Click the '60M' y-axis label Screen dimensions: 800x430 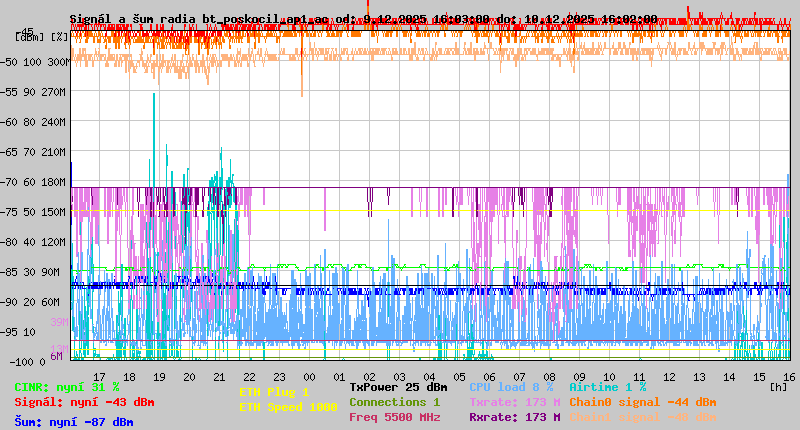(51, 302)
